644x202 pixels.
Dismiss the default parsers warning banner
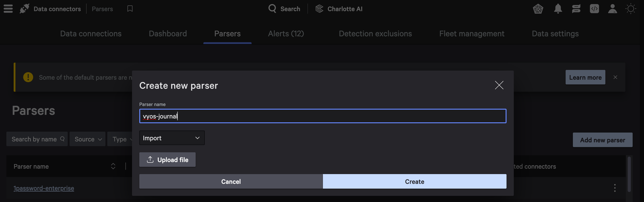click(615, 77)
